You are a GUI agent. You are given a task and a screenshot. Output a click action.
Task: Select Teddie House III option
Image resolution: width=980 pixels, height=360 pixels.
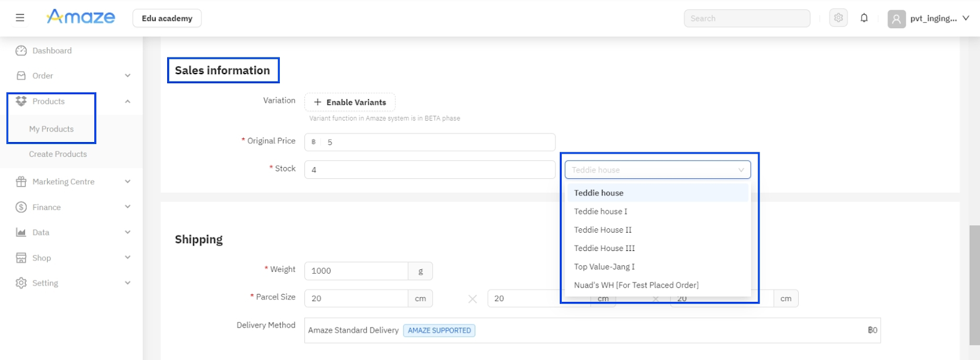[658, 248]
